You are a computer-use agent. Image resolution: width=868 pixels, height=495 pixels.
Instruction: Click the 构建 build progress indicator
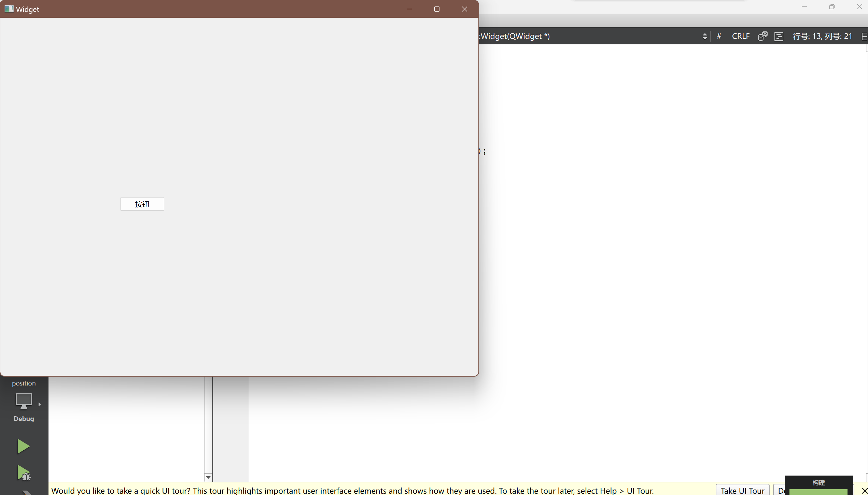point(818,485)
